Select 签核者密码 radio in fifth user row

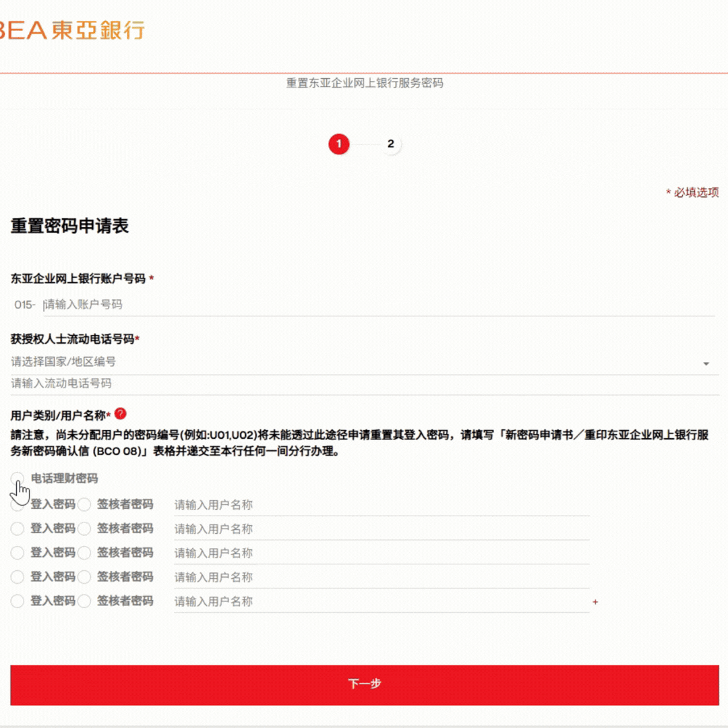coord(84,601)
